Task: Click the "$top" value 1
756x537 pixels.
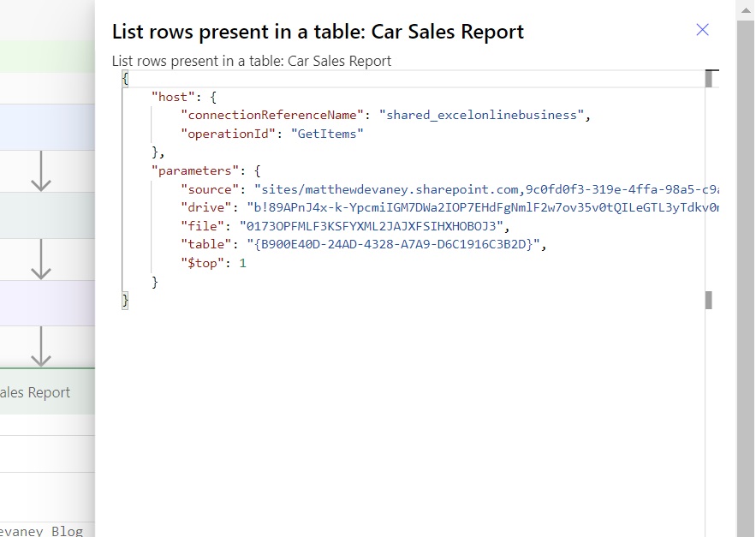Action: tap(242, 263)
